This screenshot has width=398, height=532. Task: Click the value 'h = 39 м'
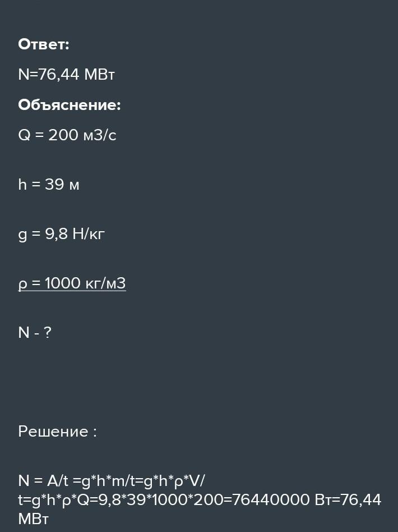point(48,185)
